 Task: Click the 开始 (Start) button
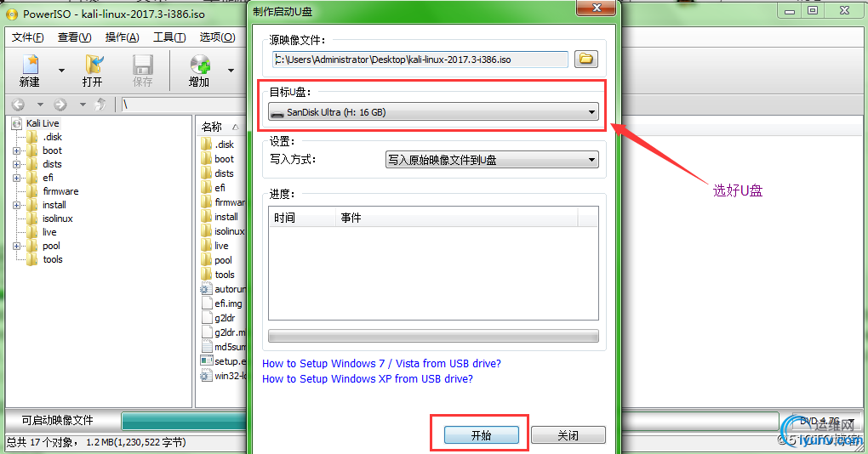482,435
